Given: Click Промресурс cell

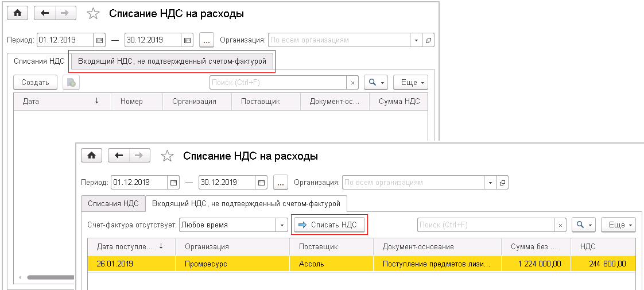Looking at the screenshot, I should 232,264.
